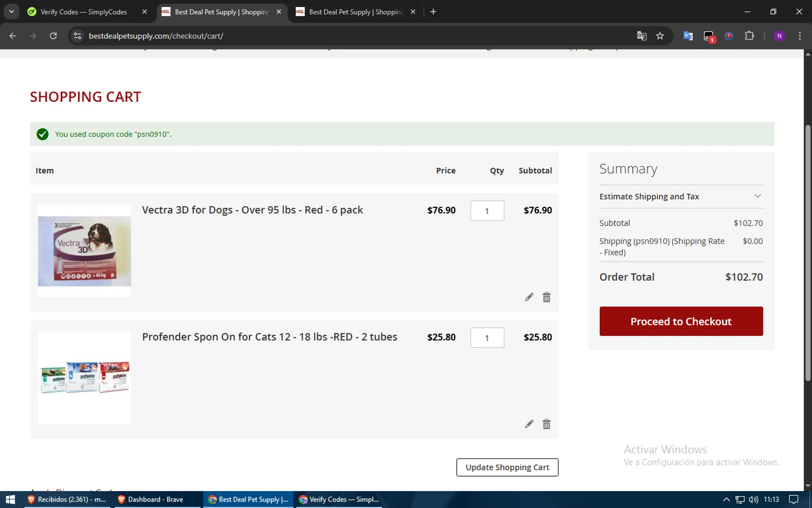
Task: Open Vectra 3D for Dogs product link
Action: (x=252, y=210)
